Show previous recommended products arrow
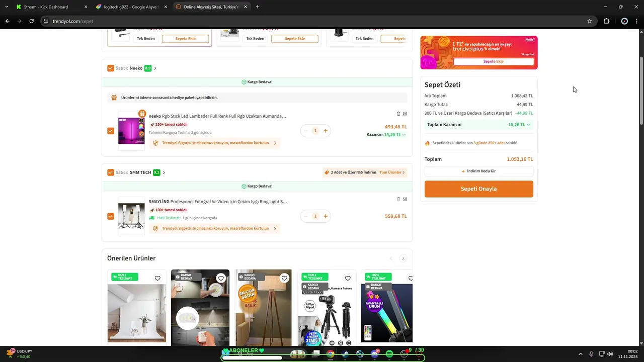644x362 pixels. (391, 258)
